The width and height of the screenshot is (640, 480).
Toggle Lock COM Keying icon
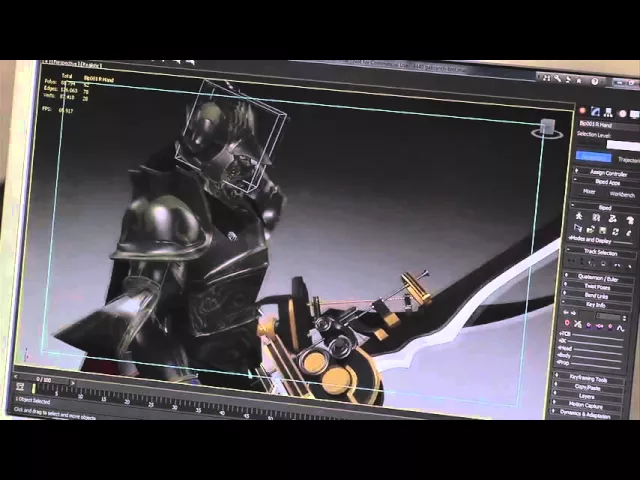(x=604, y=264)
